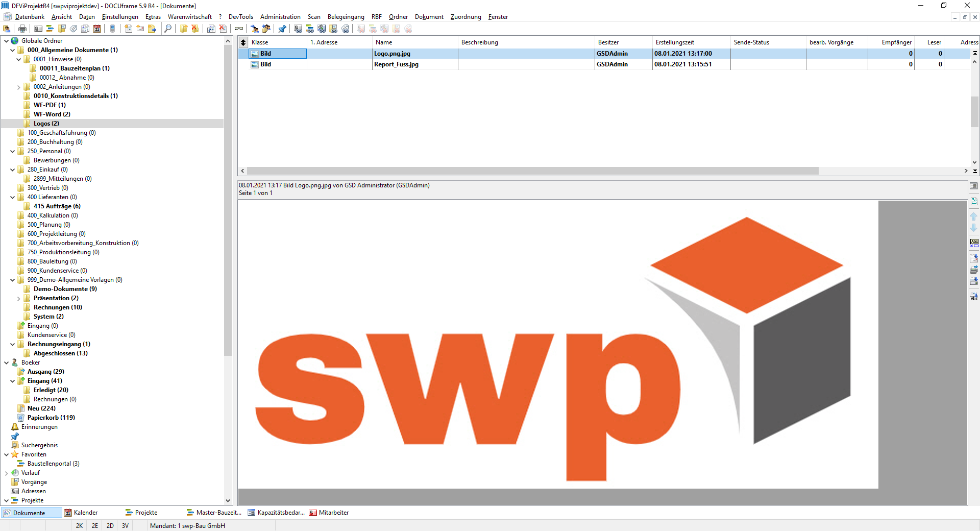This screenshot has width=980, height=531.
Task: Click the mobile phone toolbar icon
Action: 112,29
